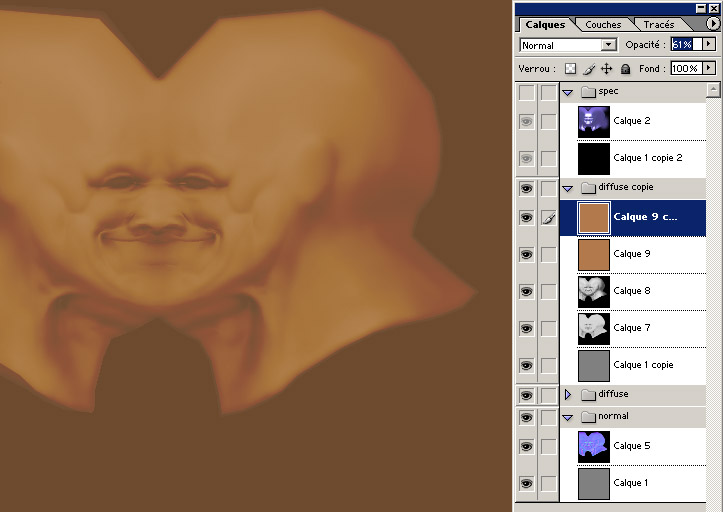Image resolution: width=723 pixels, height=512 pixels.
Task: Hide the Calque 1 copie layer
Action: click(x=527, y=365)
